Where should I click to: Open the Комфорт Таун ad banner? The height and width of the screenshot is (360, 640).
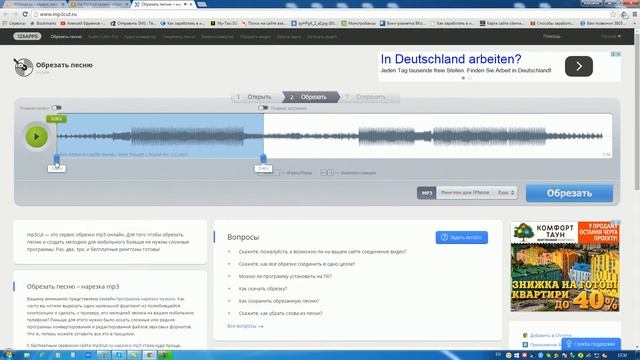(x=565, y=267)
